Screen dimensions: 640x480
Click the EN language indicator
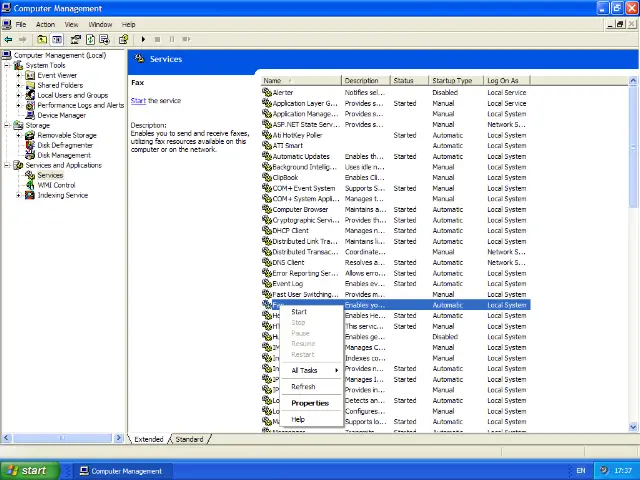coord(581,471)
